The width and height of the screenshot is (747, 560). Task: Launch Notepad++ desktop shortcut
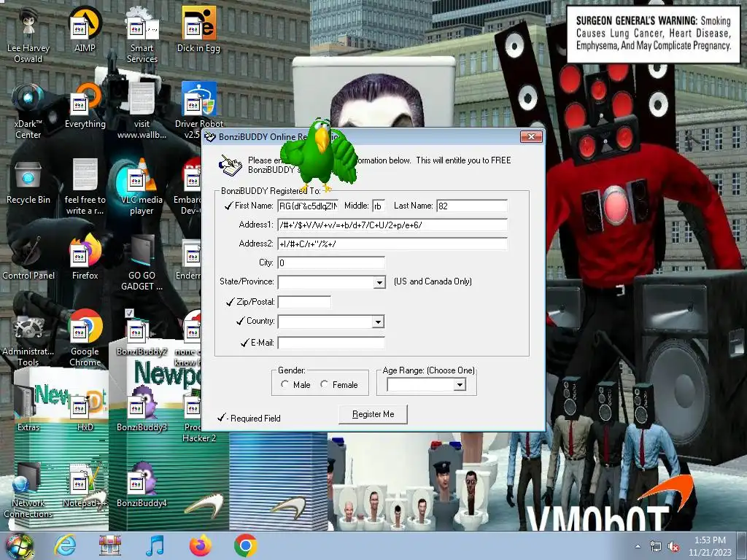[x=85, y=485]
